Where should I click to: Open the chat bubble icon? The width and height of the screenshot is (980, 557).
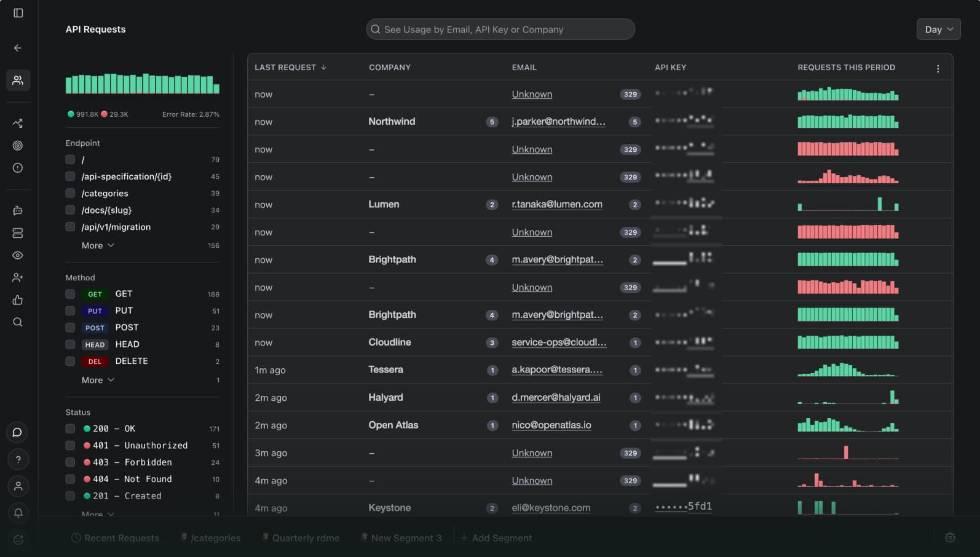(x=18, y=432)
